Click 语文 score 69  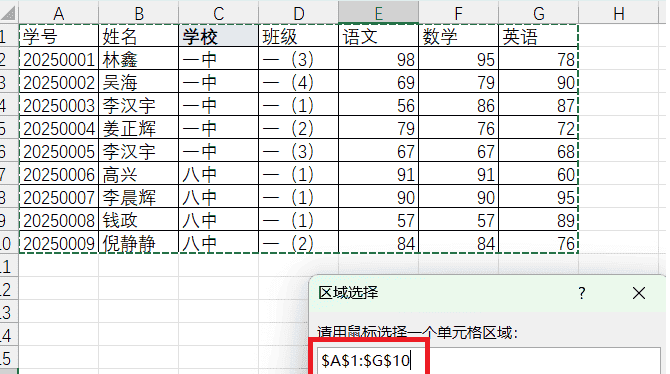378,82
